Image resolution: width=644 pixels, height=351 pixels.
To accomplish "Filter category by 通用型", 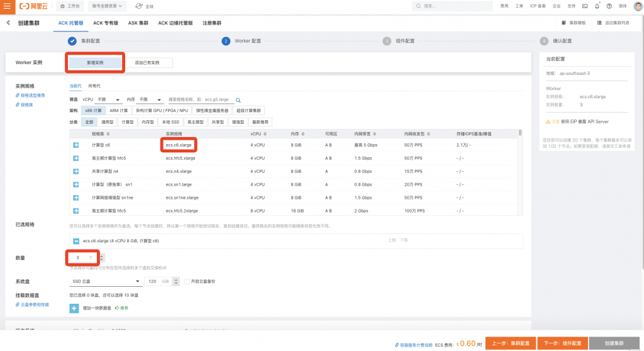I will point(107,122).
